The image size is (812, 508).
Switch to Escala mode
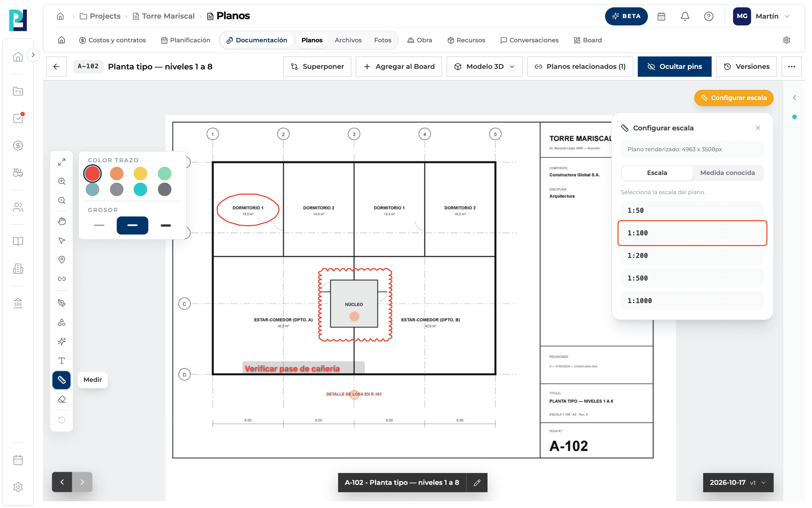(x=657, y=173)
